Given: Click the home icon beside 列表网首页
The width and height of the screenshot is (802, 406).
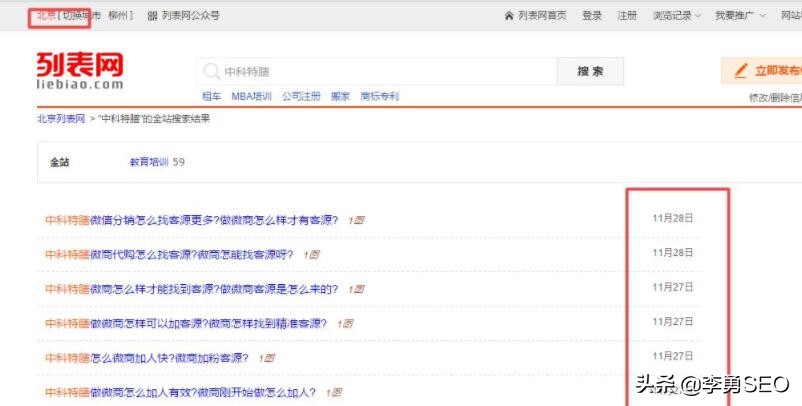Looking at the screenshot, I should (x=509, y=16).
